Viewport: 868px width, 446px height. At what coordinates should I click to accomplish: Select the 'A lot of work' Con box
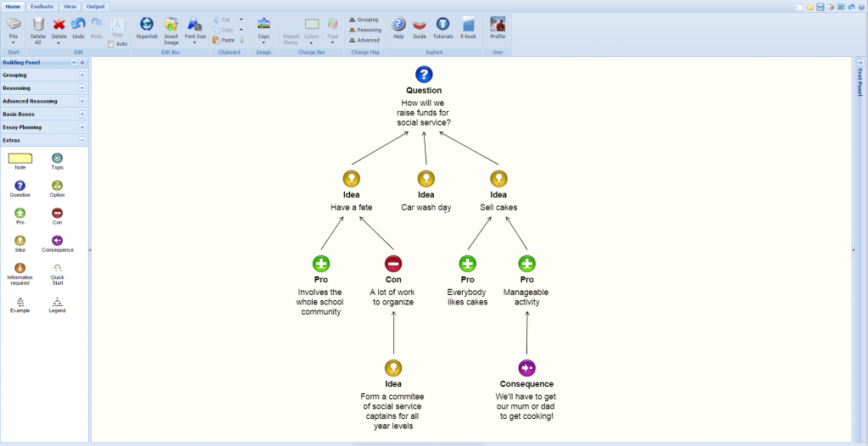(x=392, y=282)
